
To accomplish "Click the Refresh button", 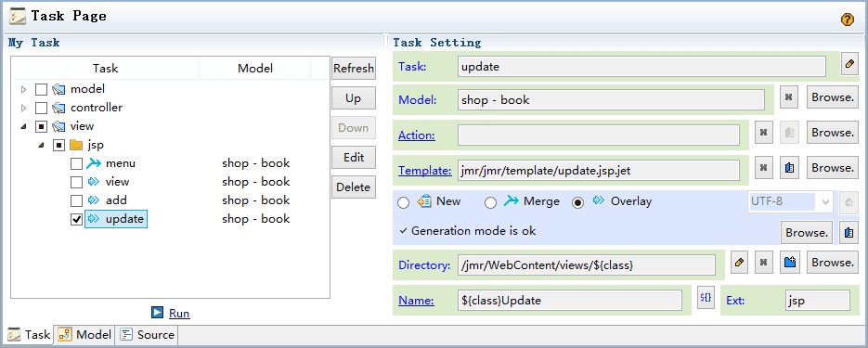I will (353, 69).
